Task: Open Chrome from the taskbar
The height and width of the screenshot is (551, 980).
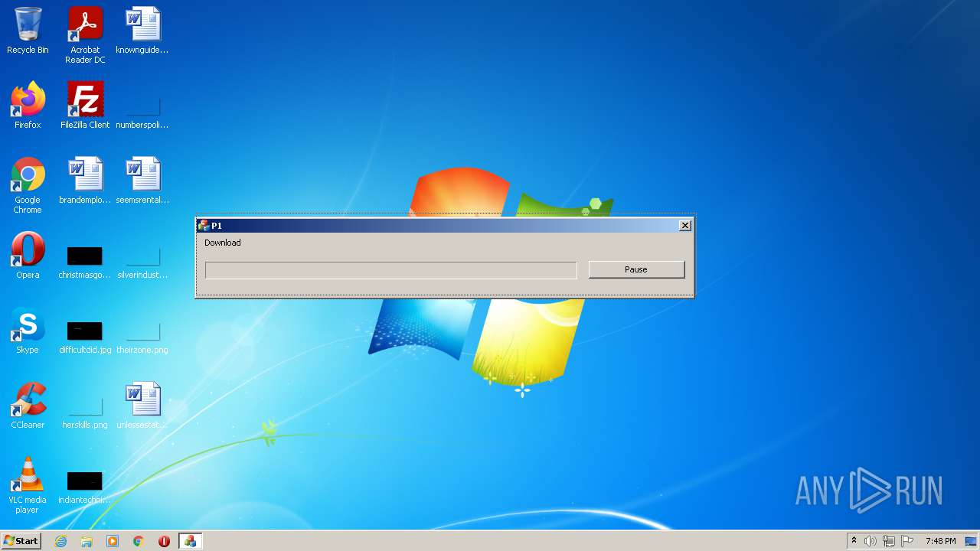Action: [x=139, y=541]
